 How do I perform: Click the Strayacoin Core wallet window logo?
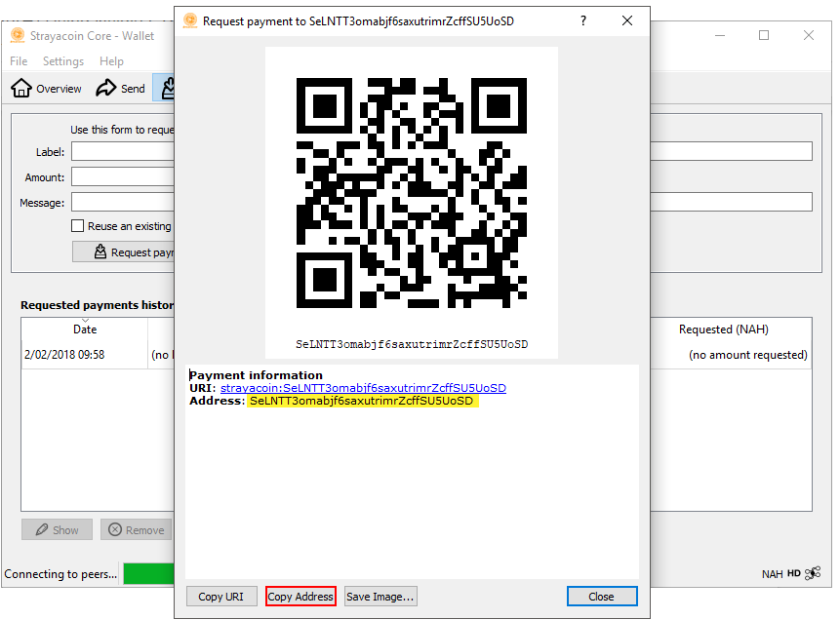[18, 35]
